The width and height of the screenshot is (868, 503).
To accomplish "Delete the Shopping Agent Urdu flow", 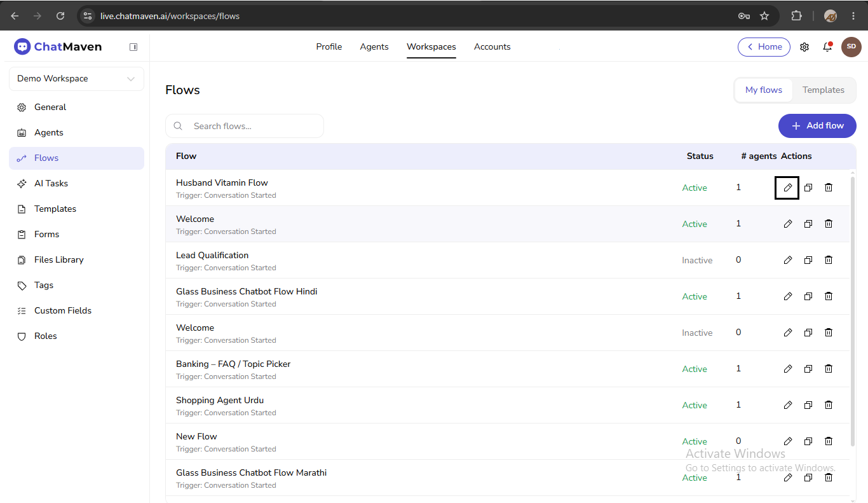I will click(829, 405).
